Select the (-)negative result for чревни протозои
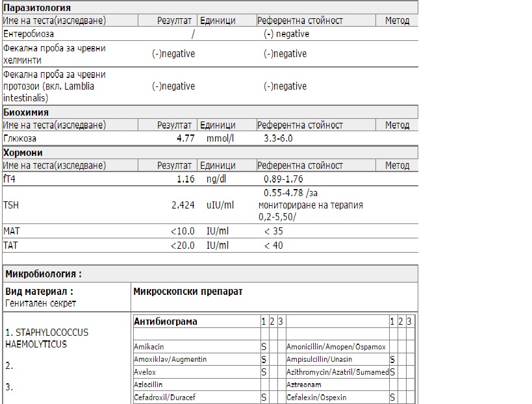The image size is (532, 404). (173, 86)
